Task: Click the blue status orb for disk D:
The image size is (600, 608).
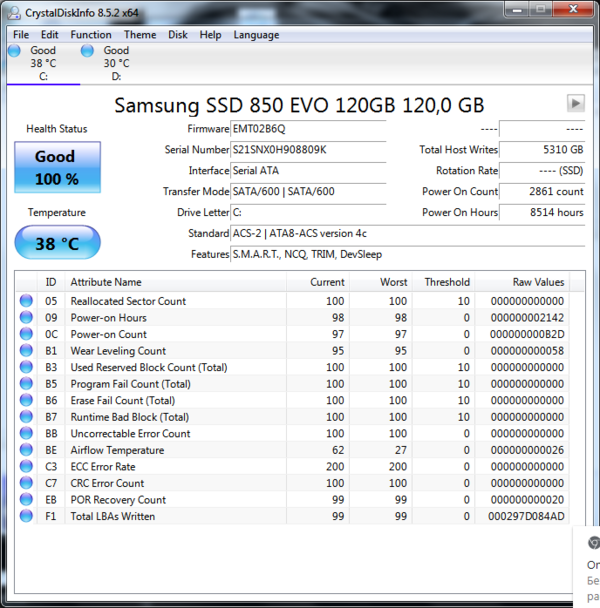Action: tap(87, 50)
